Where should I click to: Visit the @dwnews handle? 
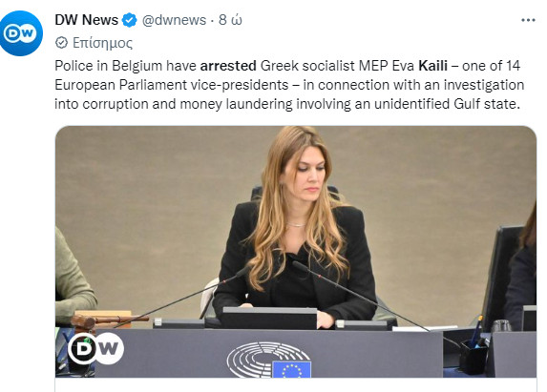click(174, 20)
